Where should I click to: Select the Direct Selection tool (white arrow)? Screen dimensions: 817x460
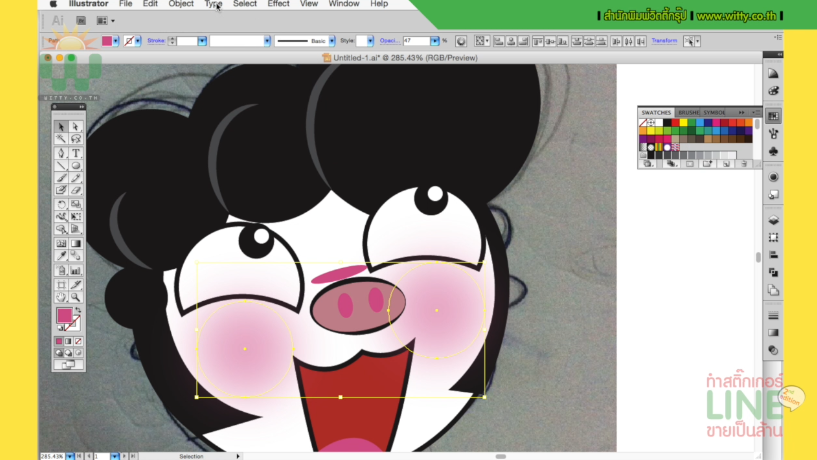coord(76,127)
